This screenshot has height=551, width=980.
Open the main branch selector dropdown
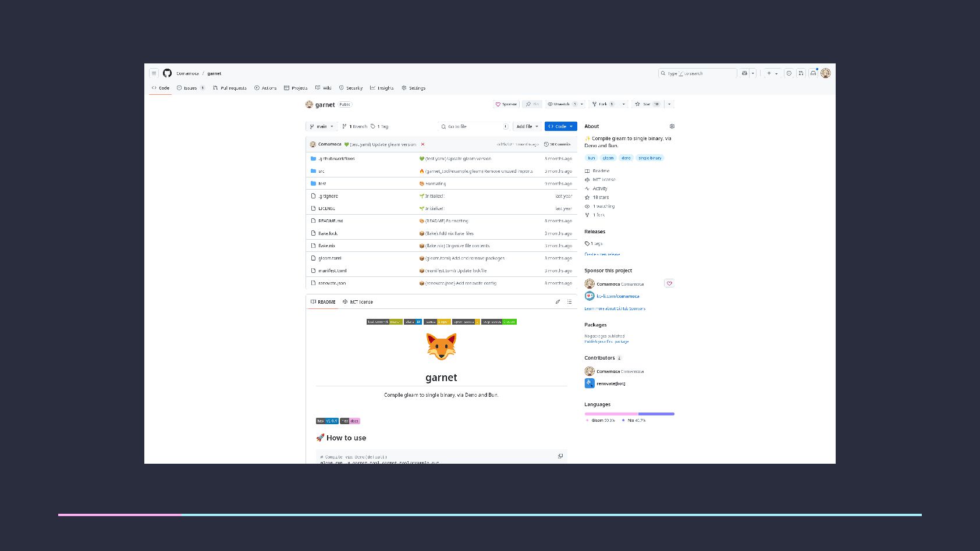321,126
